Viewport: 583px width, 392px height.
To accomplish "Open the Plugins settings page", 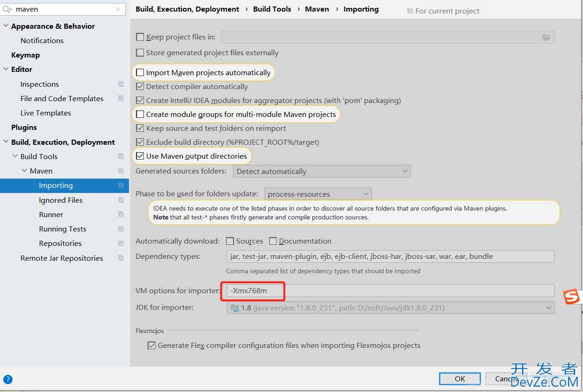I will pyautogui.click(x=24, y=127).
